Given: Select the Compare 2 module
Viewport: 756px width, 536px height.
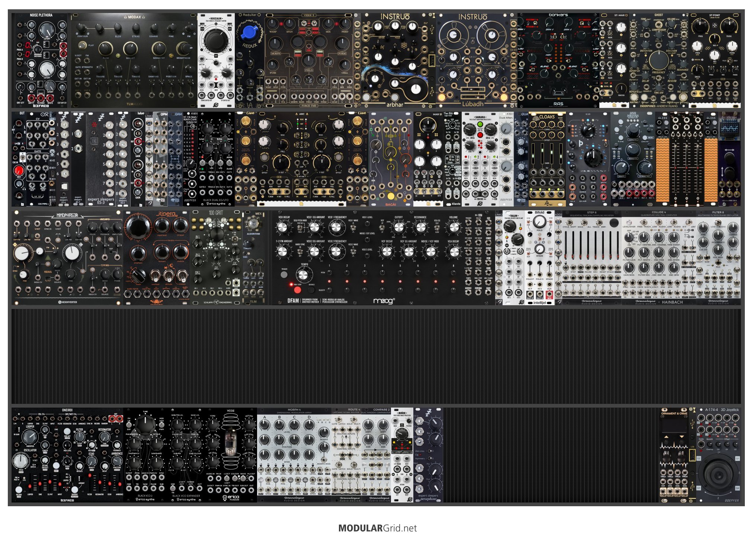Looking at the screenshot, I should point(376,455).
